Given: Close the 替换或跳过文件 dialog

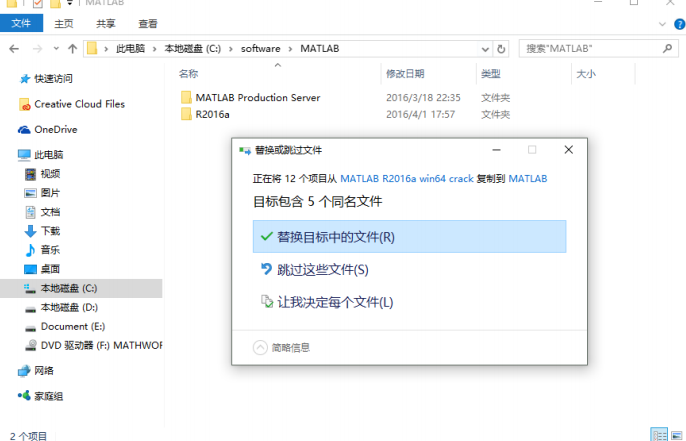Looking at the screenshot, I should pyautogui.click(x=569, y=150).
